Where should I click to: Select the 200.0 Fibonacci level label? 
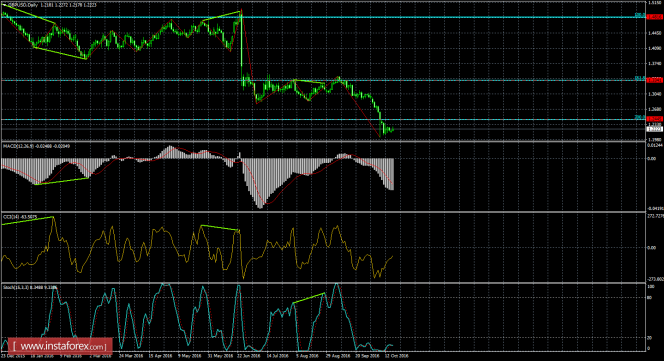click(x=640, y=117)
